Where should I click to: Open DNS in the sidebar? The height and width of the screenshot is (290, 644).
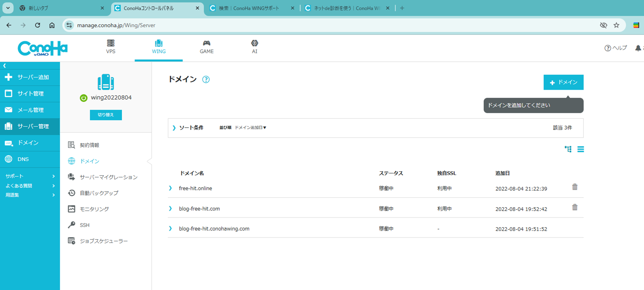tap(30, 159)
